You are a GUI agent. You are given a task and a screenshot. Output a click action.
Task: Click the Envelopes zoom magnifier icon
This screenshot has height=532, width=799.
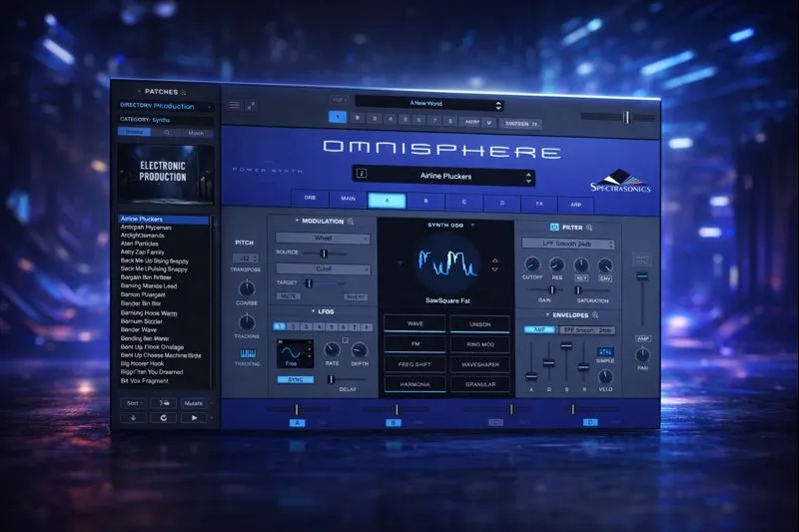[x=595, y=315]
